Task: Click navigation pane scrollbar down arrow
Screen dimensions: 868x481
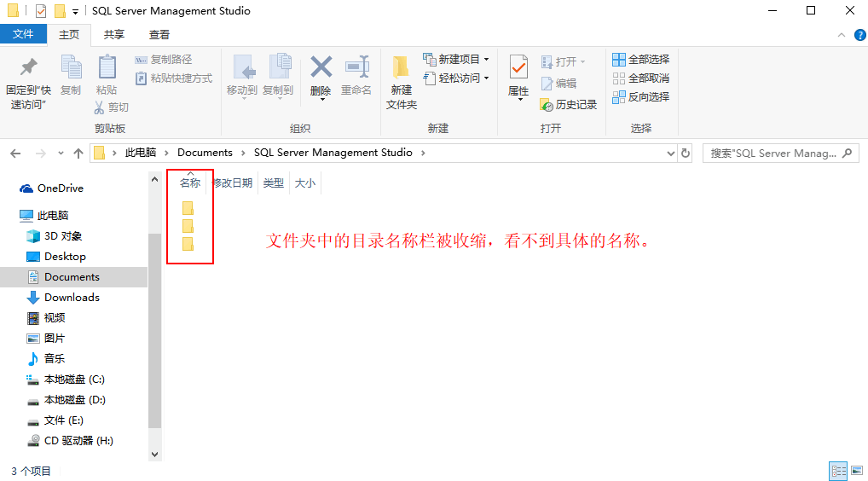Action: 155,455
